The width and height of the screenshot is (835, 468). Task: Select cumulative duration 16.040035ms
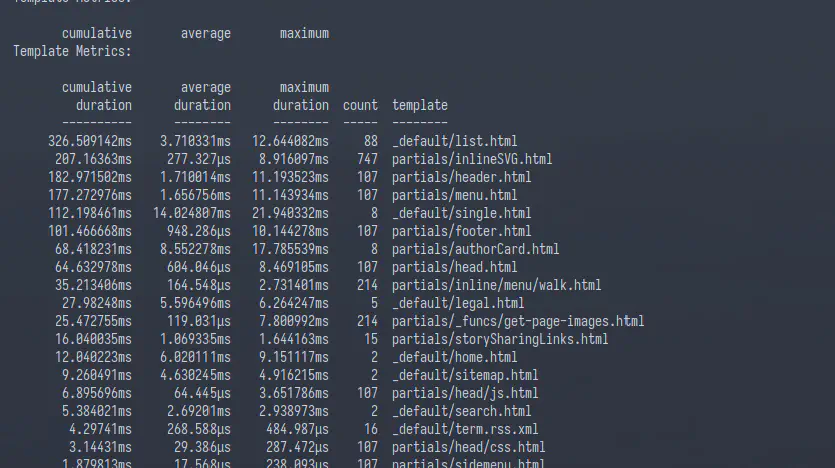coord(93,339)
